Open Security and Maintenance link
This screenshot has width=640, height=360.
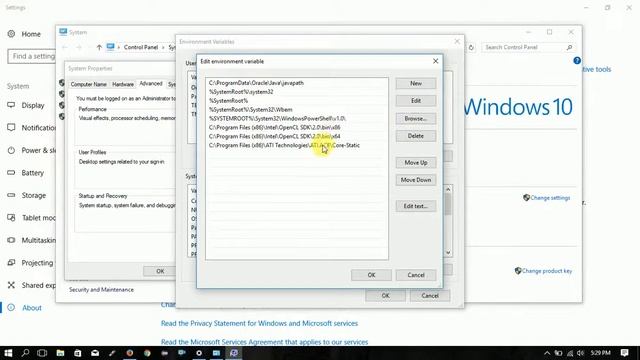[101, 289]
